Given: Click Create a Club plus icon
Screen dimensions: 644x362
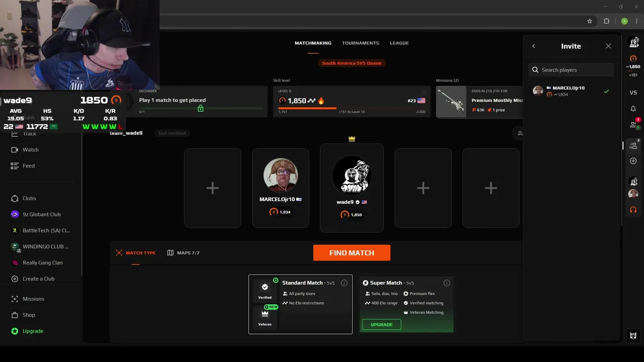Looking at the screenshot, I should [15, 279].
